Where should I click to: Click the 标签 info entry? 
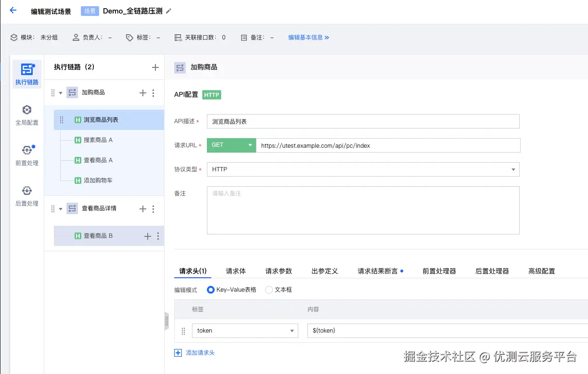(x=143, y=38)
